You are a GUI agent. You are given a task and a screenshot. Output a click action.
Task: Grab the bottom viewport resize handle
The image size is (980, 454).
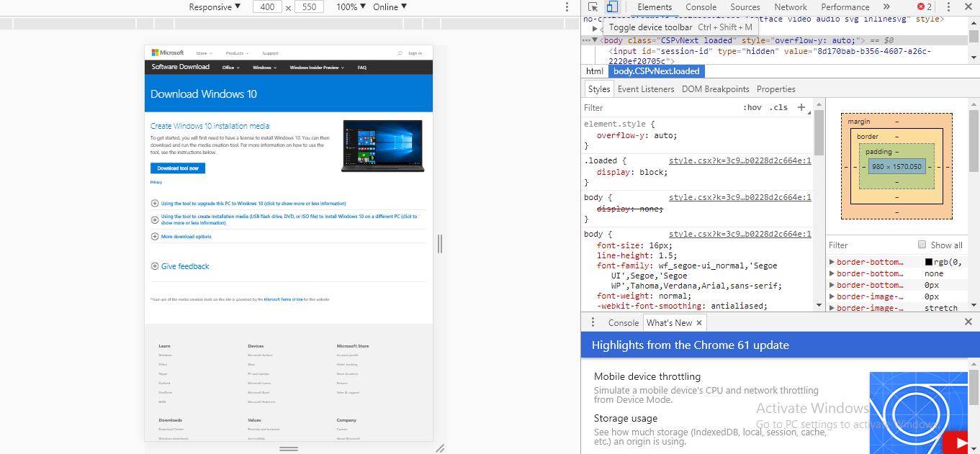pyautogui.click(x=289, y=448)
